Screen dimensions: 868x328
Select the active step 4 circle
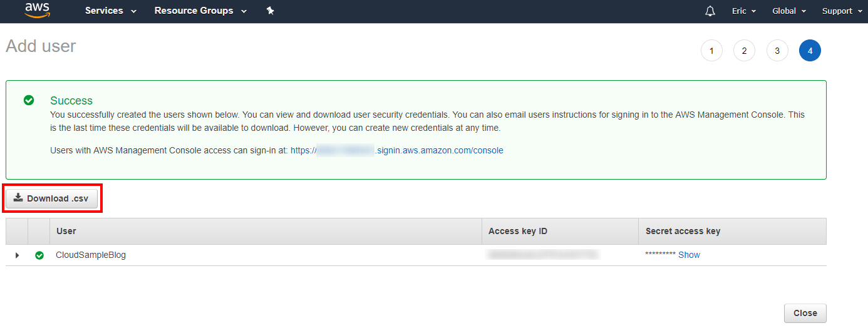810,51
